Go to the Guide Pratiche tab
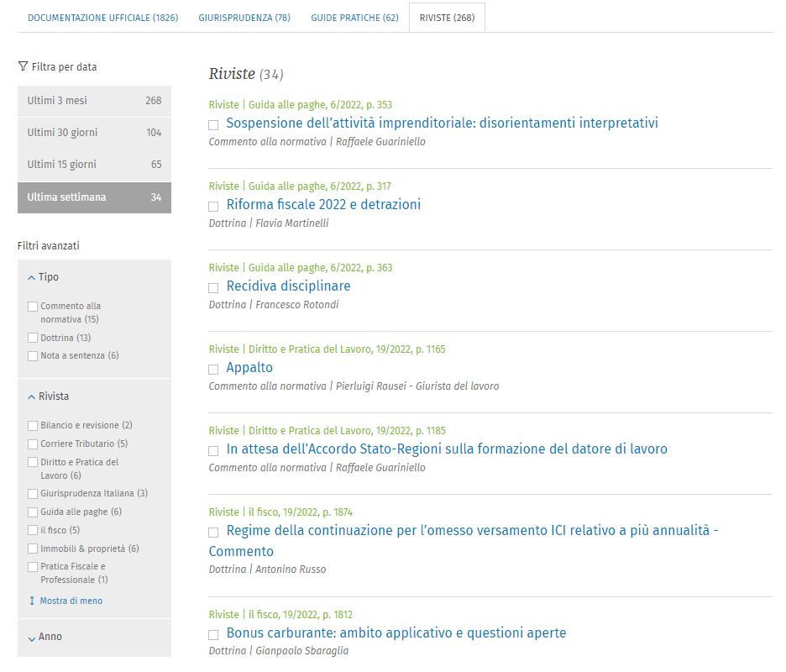Viewport: 786px width, 672px height. point(354,18)
